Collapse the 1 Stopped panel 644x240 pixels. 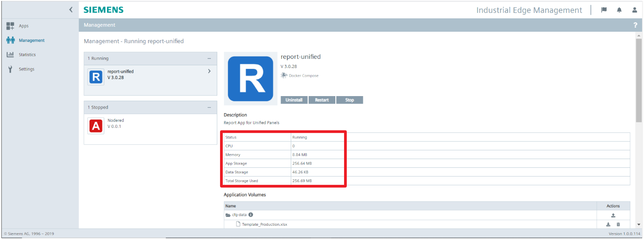click(x=209, y=107)
